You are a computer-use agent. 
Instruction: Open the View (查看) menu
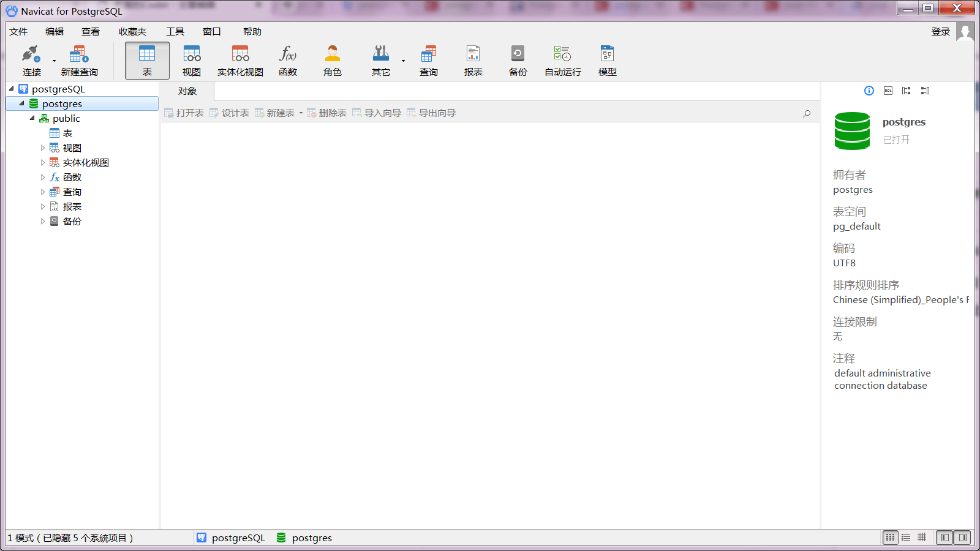click(91, 32)
